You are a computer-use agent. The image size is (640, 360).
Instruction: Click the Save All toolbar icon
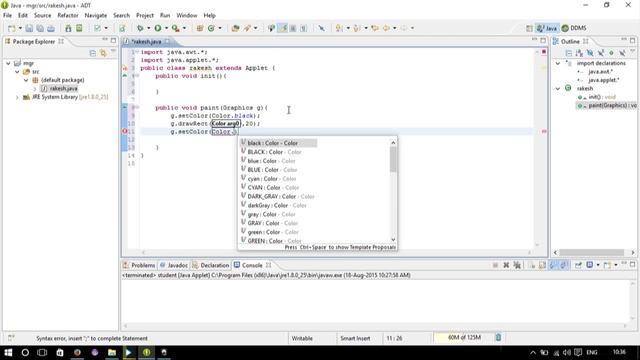40,28
